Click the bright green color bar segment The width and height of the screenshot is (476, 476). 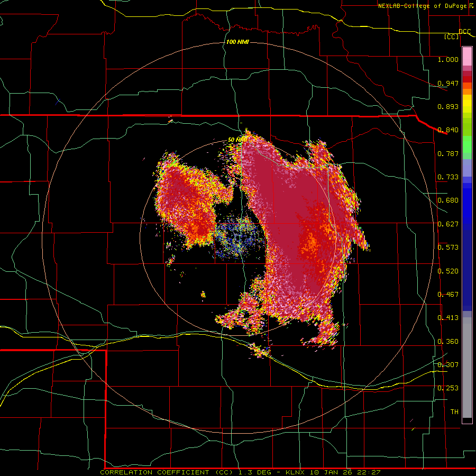click(467, 144)
